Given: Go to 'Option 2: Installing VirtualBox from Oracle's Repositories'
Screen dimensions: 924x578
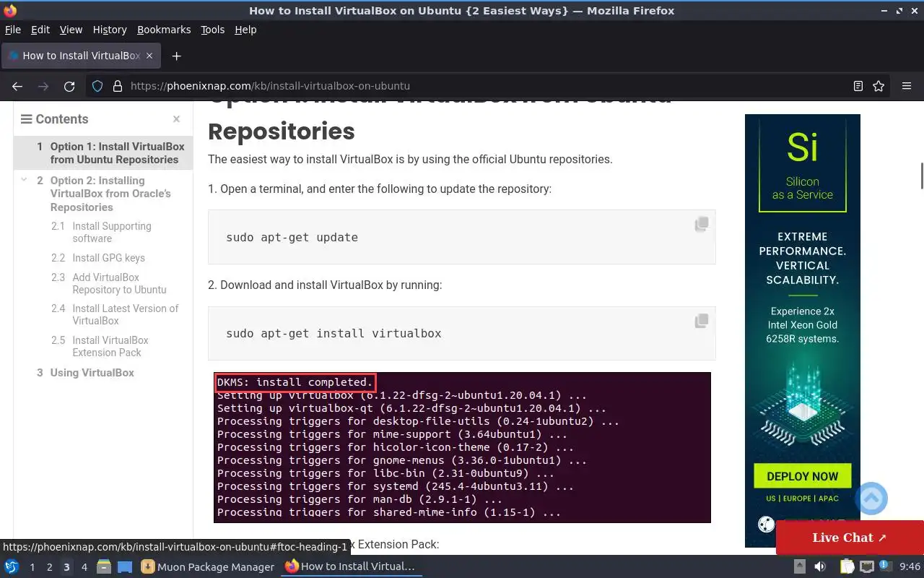Looking at the screenshot, I should pos(110,194).
